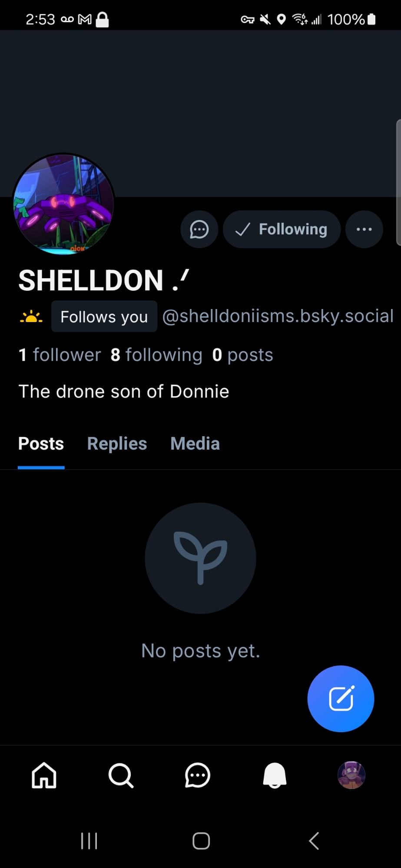Switch to the Posts tab
Screen dimensions: 401x868
[41, 444]
